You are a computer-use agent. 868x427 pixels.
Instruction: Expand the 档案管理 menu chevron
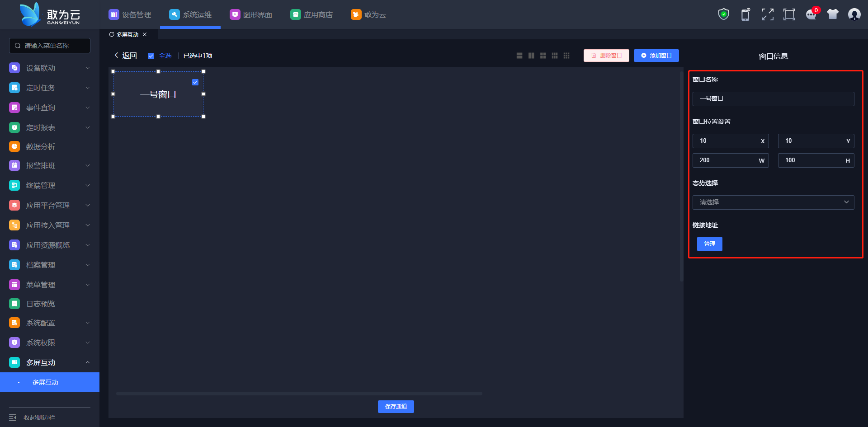[x=88, y=265]
